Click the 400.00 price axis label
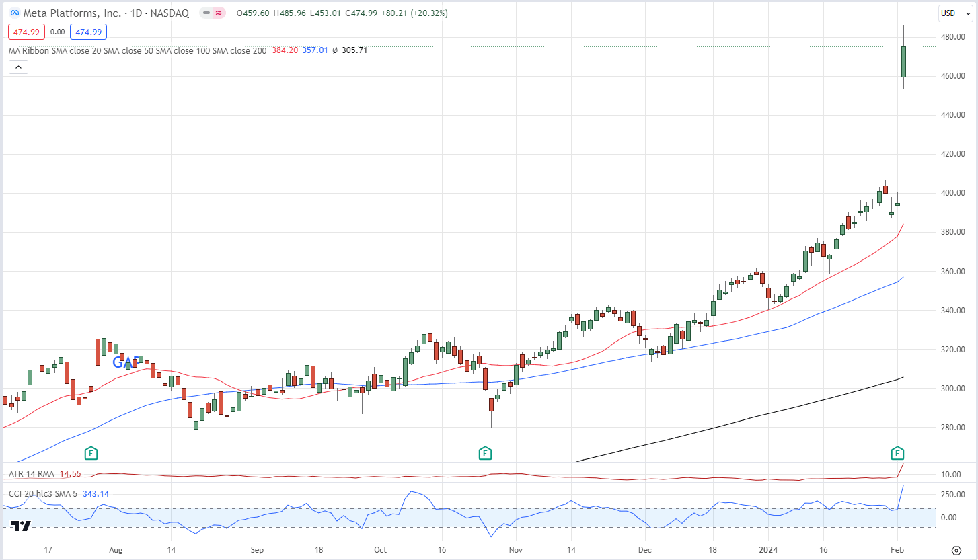The height and width of the screenshot is (560, 978). (952, 193)
